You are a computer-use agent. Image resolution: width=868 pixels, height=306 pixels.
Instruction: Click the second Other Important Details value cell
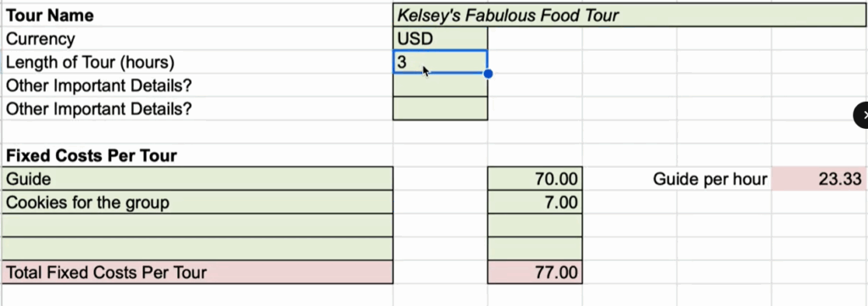440,108
